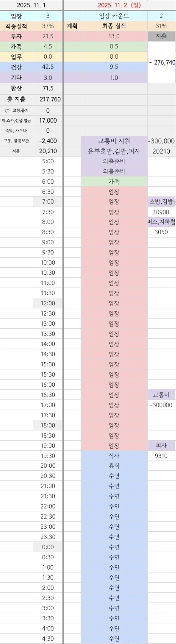Image resolution: width=176 pixels, height=644 pixels.
Task: Select the 3050 bus expense cell
Action: pyautogui.click(x=161, y=232)
